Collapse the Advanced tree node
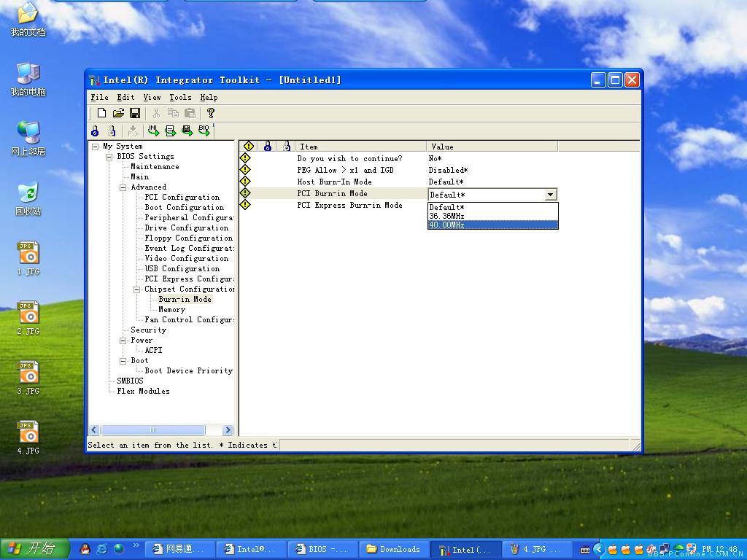This screenshot has width=747, height=560. point(123,187)
